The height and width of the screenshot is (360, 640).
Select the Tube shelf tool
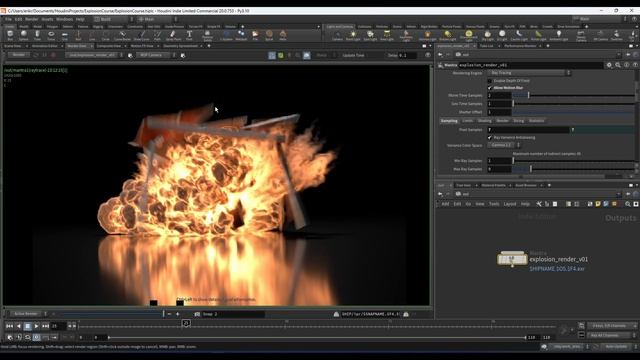[37, 36]
